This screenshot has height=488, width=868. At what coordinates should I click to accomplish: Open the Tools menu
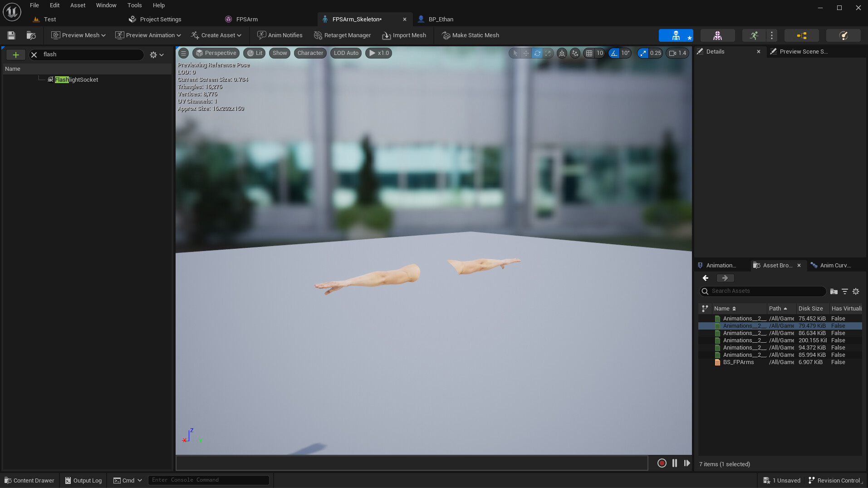pyautogui.click(x=134, y=5)
